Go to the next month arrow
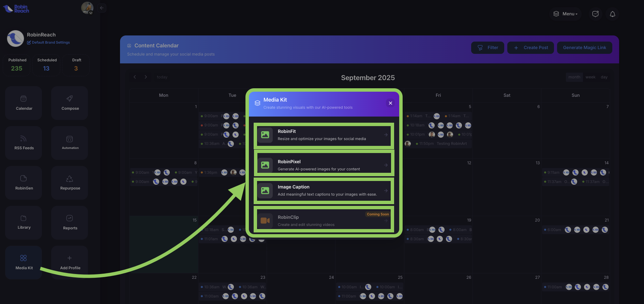The height and width of the screenshot is (304, 644). pyautogui.click(x=146, y=77)
